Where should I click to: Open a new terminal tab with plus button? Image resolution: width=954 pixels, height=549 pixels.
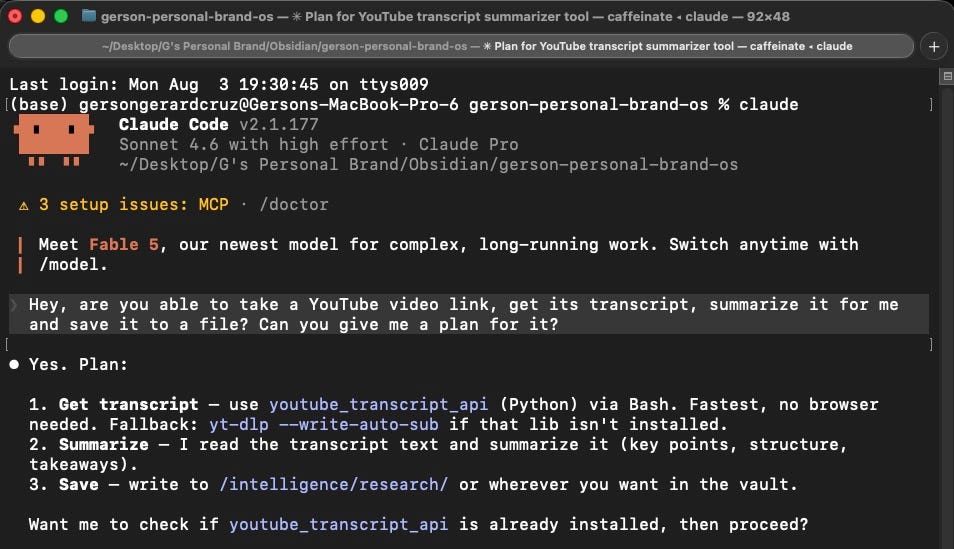click(x=934, y=47)
